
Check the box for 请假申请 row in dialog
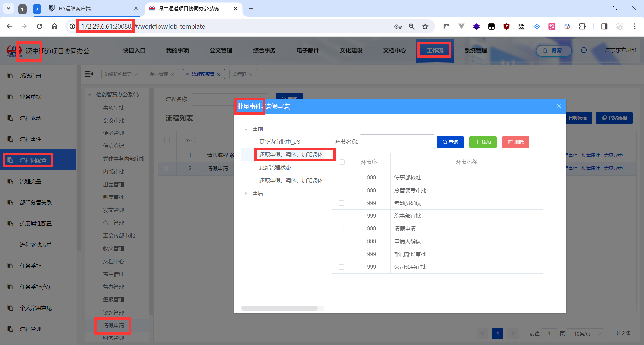pyautogui.click(x=341, y=228)
